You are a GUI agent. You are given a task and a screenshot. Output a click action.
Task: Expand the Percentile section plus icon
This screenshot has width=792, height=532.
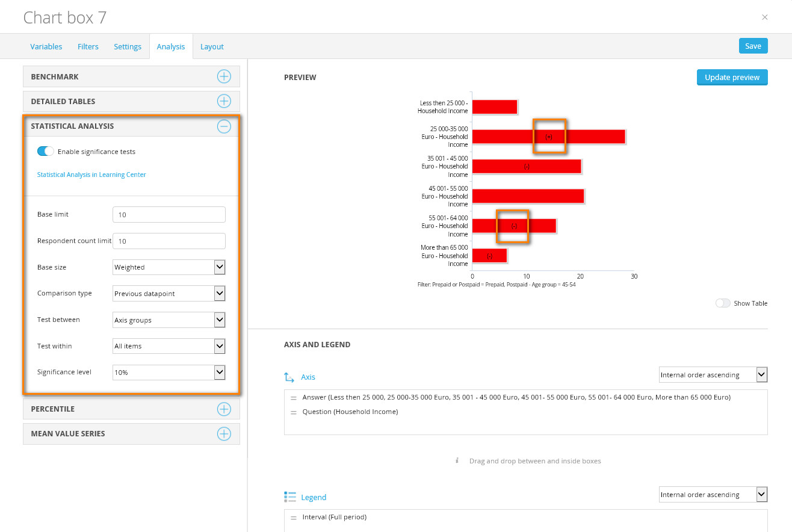[x=224, y=409]
